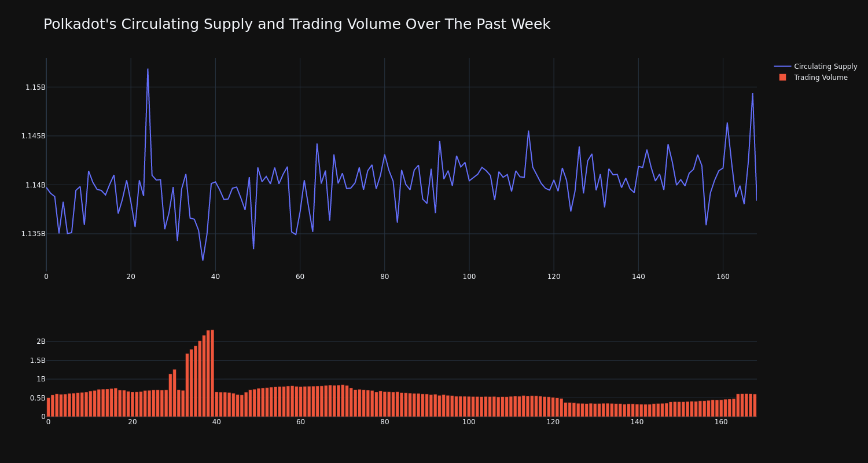
Task: Click the highest supply peak near hour 24
Action: tap(148, 69)
